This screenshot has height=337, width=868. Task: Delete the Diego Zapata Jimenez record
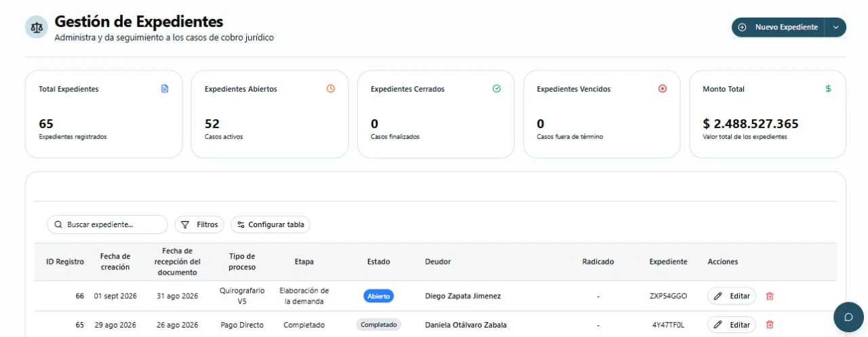point(769,296)
